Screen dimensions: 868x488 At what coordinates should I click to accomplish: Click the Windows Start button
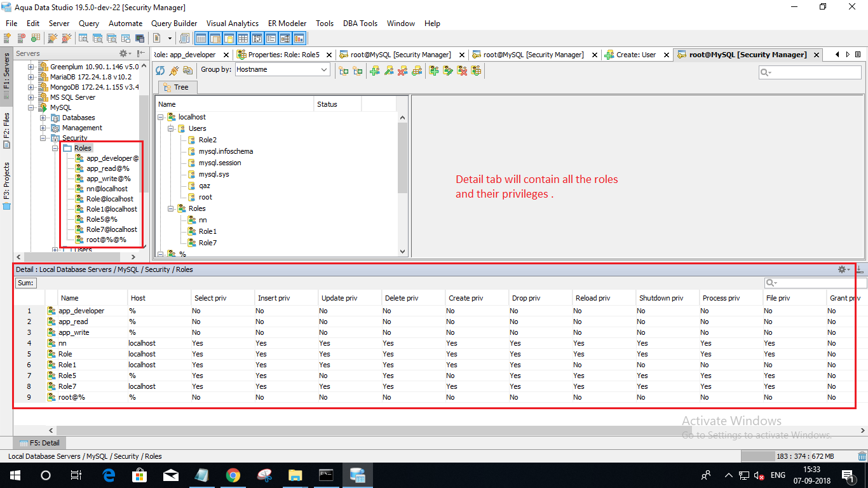(x=15, y=475)
